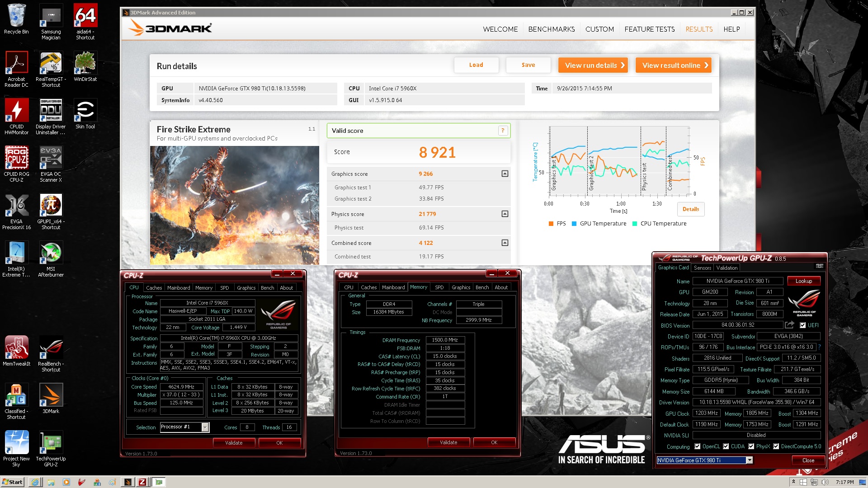
Task: Open WinDirStat desktop icon
Action: pos(85,66)
